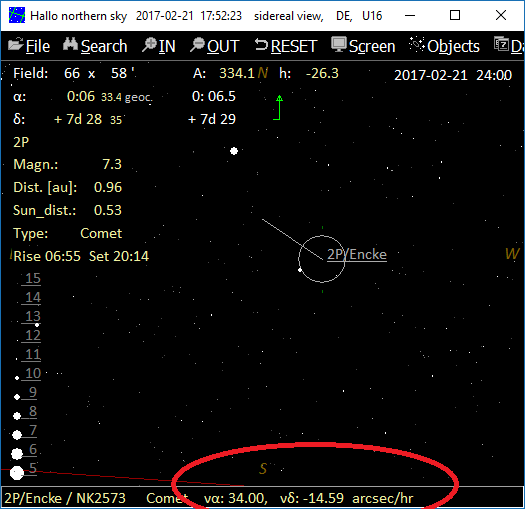
Task: Select magnitude limit 10 in legend
Action: click(33, 373)
